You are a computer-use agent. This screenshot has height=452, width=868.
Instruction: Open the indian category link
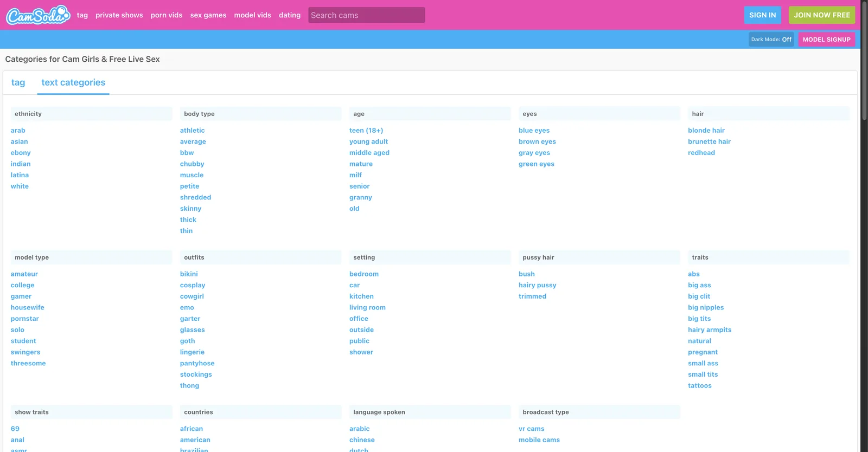pos(21,164)
